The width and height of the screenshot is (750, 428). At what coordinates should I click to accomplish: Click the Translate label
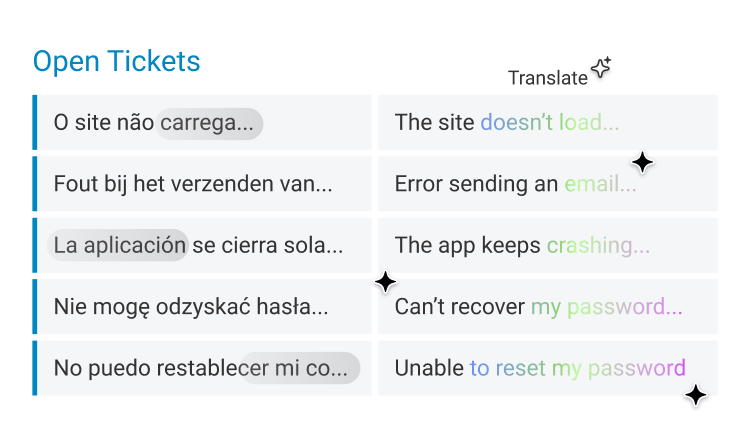[x=548, y=78]
